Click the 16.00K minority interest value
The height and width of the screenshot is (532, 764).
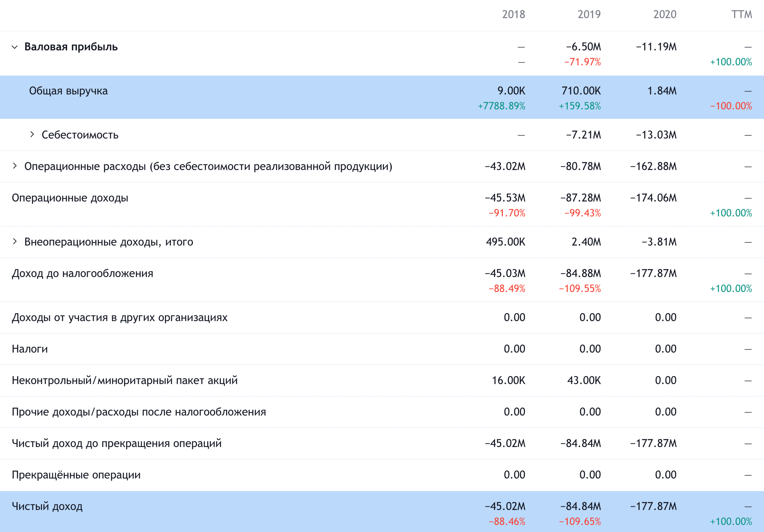coord(509,381)
